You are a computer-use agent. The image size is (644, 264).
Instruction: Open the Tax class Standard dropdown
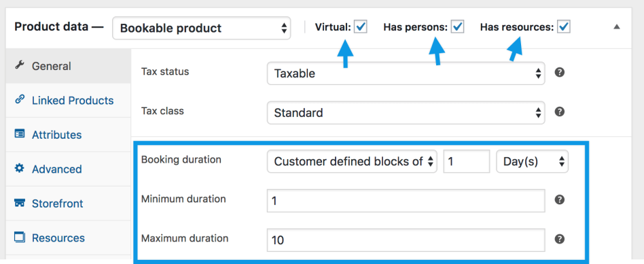406,112
